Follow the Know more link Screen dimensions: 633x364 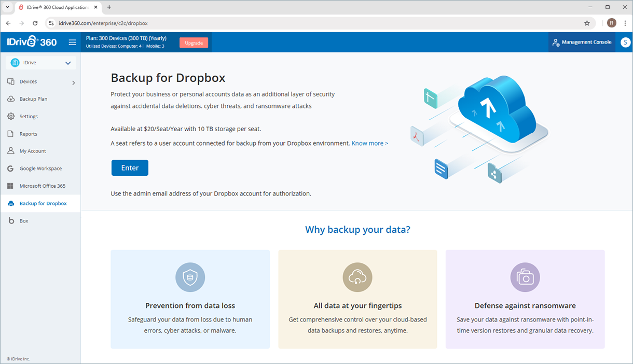370,143
